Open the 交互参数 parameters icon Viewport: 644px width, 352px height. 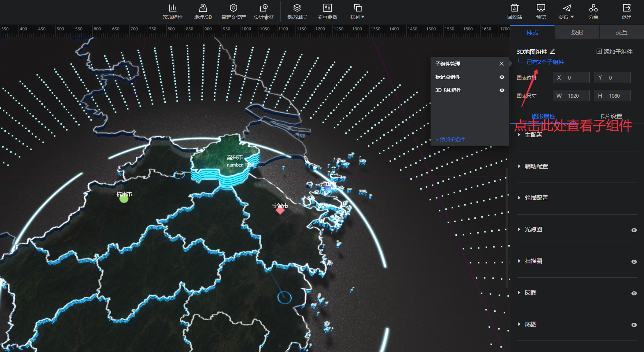pyautogui.click(x=327, y=11)
